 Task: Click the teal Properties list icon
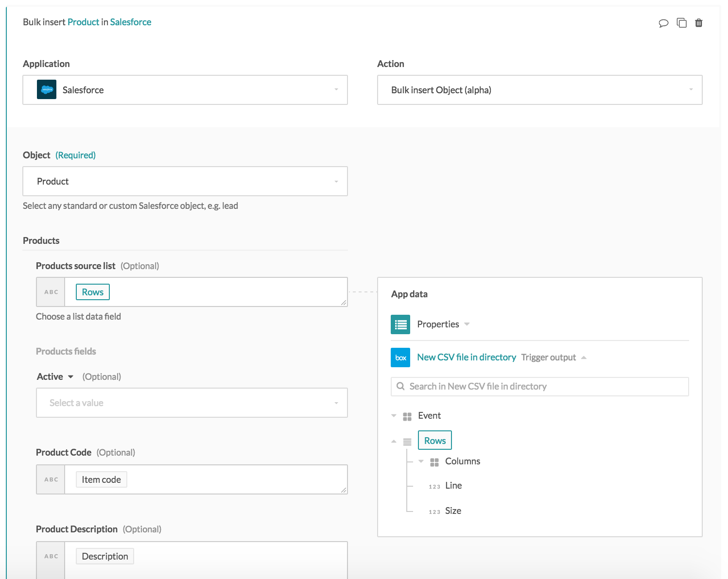click(x=400, y=324)
